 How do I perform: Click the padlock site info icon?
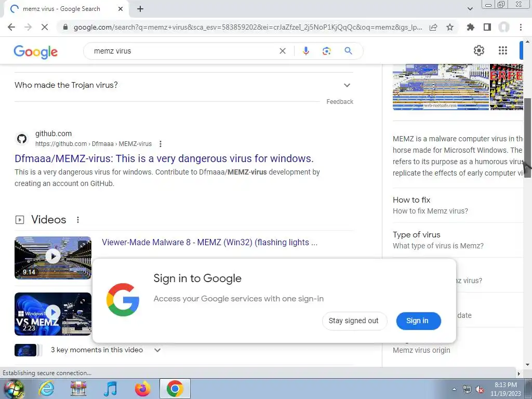pos(65,27)
